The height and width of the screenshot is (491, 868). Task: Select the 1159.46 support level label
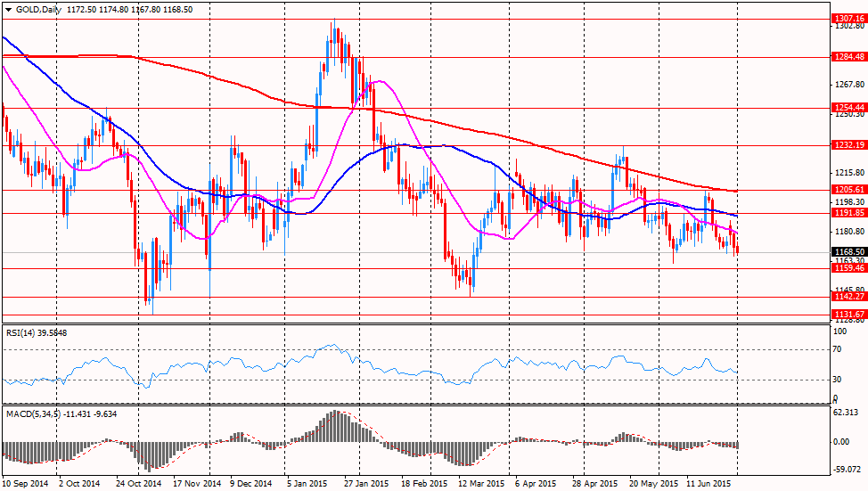pos(849,267)
